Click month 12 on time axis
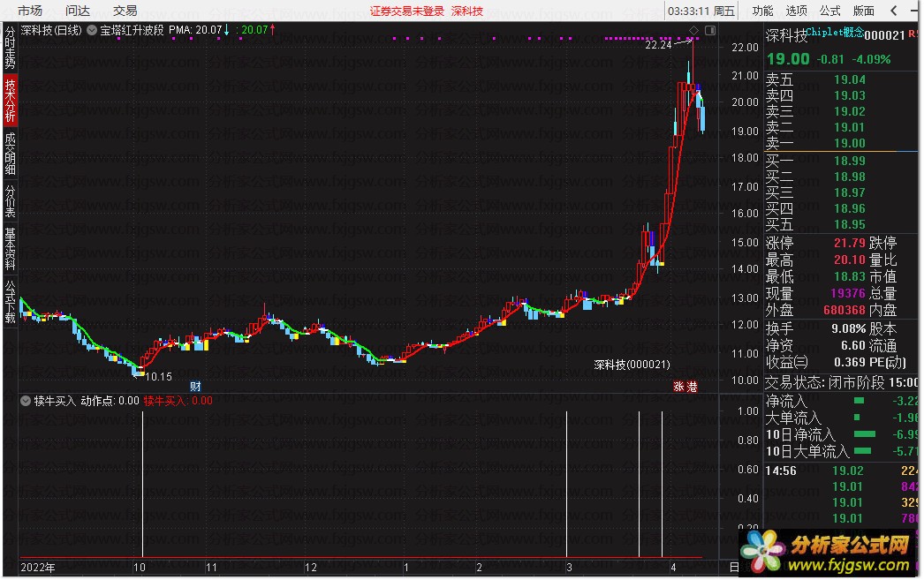This screenshot has width=924, height=580. (x=311, y=568)
